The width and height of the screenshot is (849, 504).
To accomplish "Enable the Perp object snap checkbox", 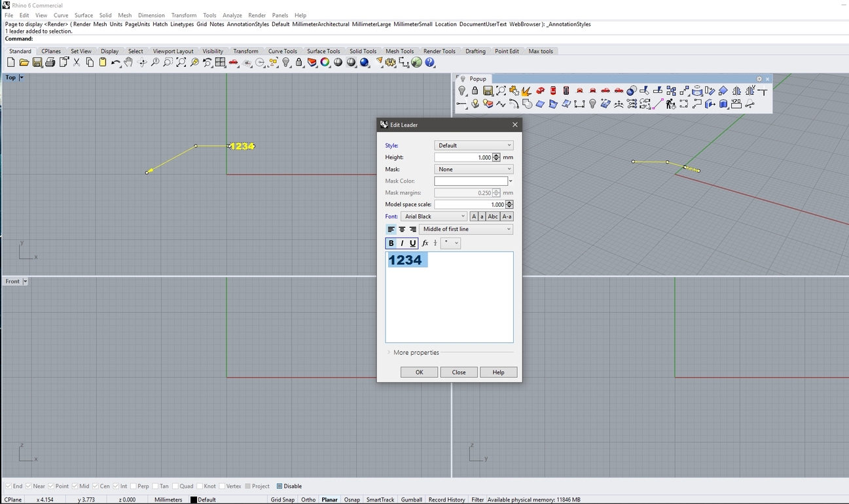I will pyautogui.click(x=134, y=486).
